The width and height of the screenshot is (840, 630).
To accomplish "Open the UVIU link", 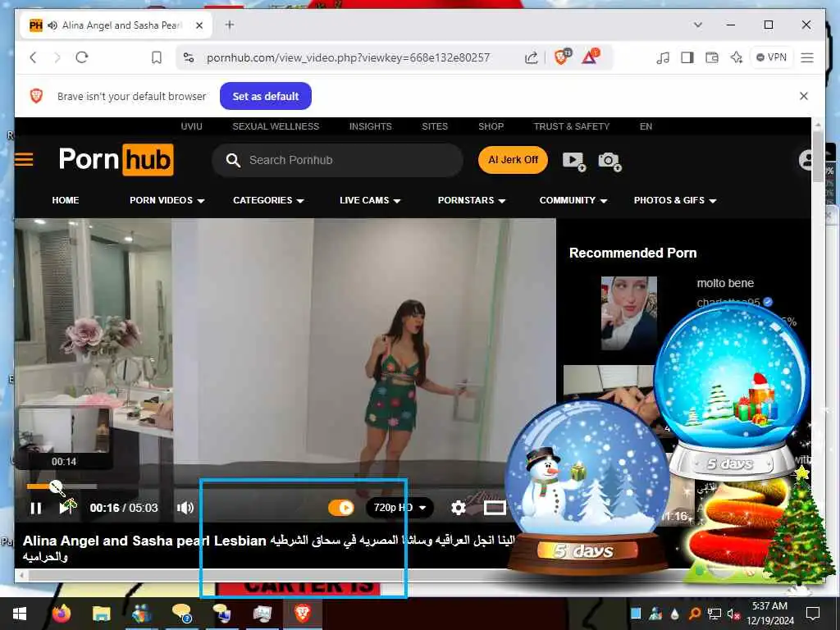I will (191, 126).
